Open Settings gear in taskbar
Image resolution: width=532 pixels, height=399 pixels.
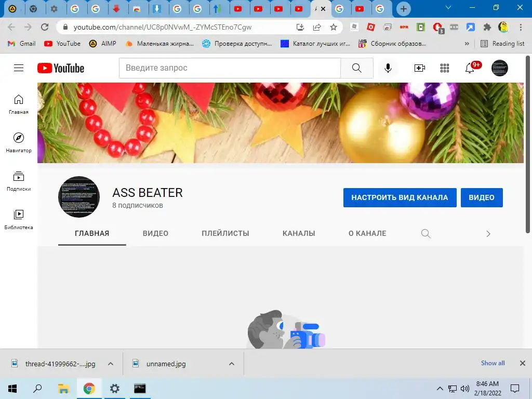pos(115,389)
